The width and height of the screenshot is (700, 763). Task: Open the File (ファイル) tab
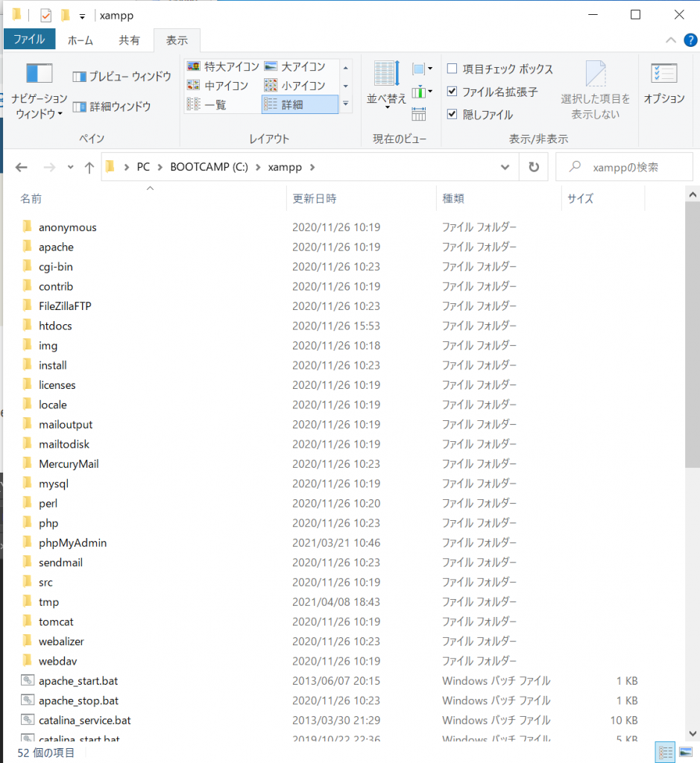point(29,40)
